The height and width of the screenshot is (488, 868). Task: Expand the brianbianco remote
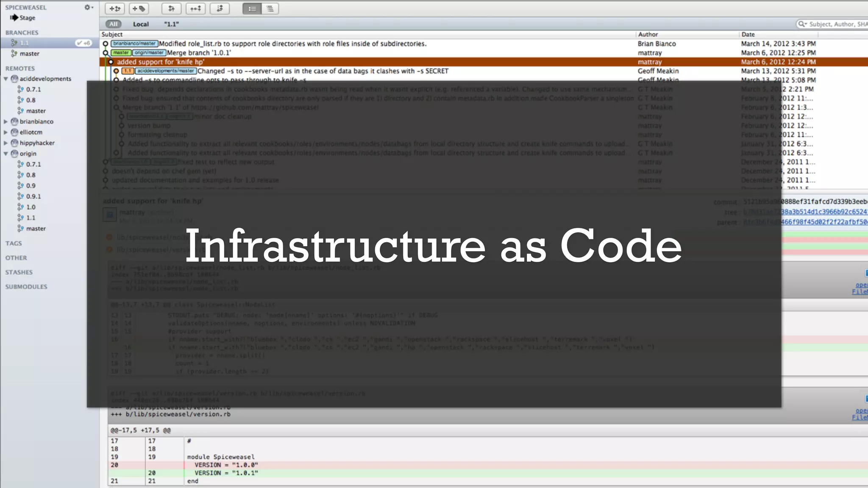6,122
